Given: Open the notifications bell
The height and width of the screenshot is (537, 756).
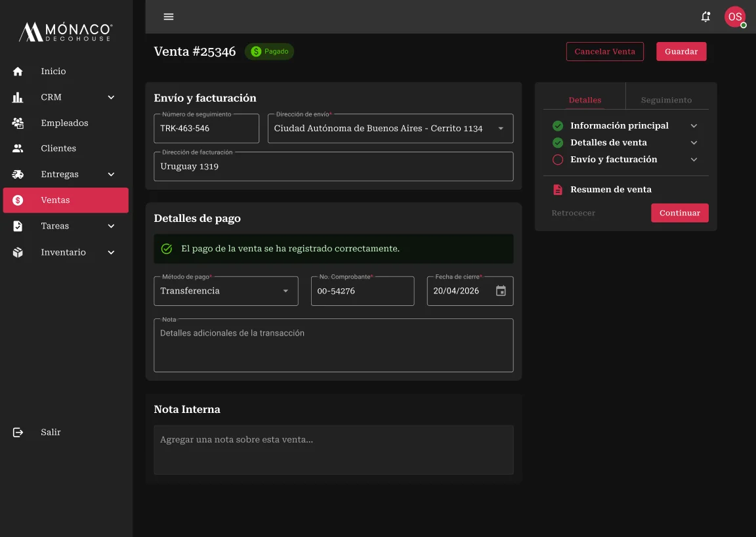Looking at the screenshot, I should tap(705, 17).
